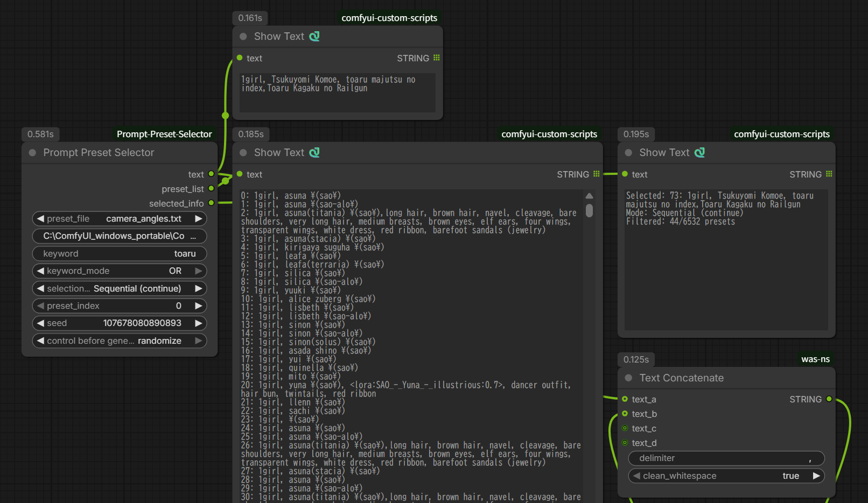
Task: Click the text output port of Prompt Preset Selector
Action: pos(211,174)
